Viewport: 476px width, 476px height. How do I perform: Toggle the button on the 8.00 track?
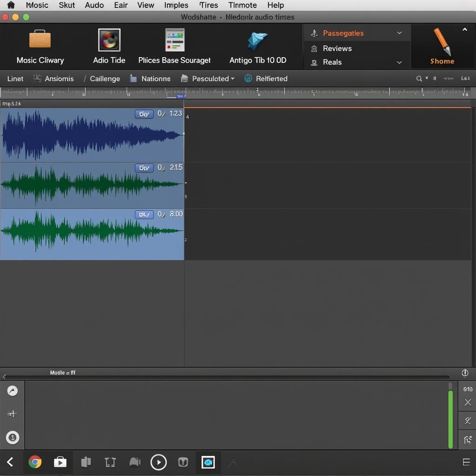click(x=144, y=214)
